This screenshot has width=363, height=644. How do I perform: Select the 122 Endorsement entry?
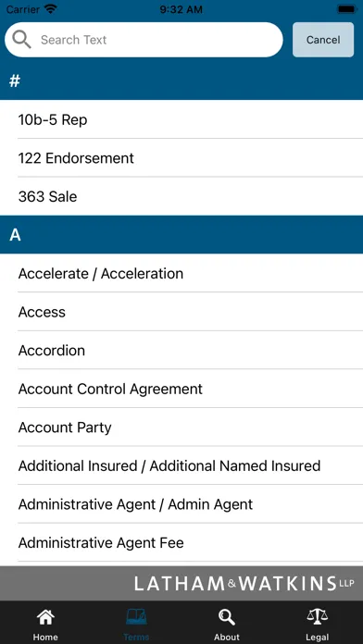tap(181, 158)
